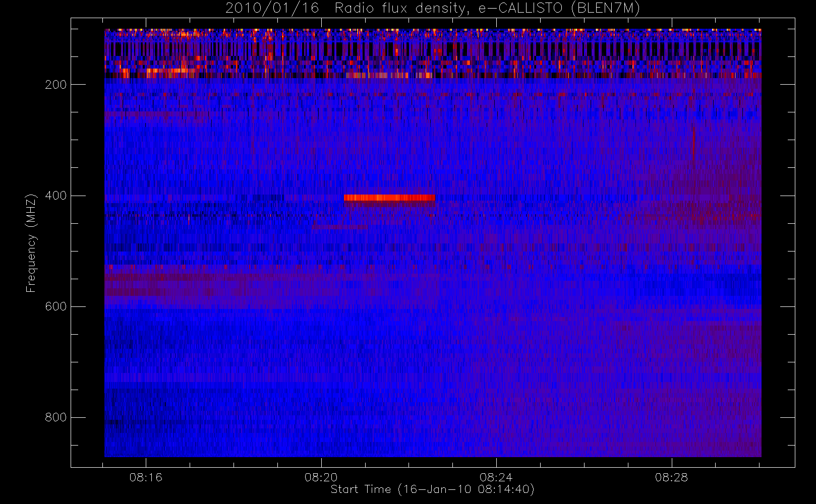Image resolution: width=816 pixels, height=504 pixels.
Task: Click the 'Start Time (16-Jan-10 08:14:40)' x-axis label
Action: (x=433, y=489)
